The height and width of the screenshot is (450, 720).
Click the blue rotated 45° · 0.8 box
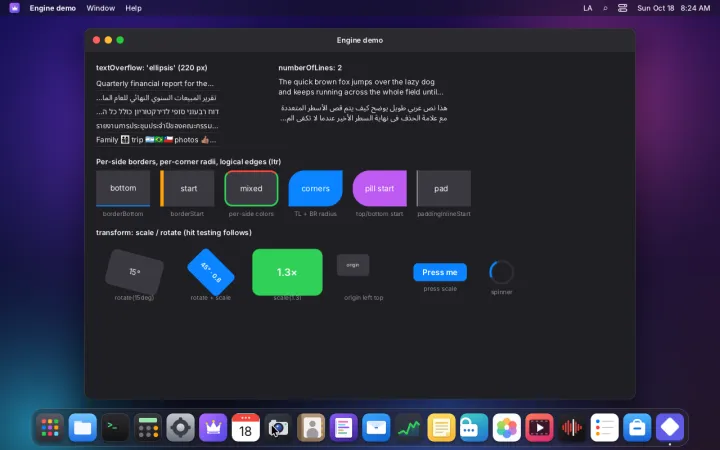211,272
